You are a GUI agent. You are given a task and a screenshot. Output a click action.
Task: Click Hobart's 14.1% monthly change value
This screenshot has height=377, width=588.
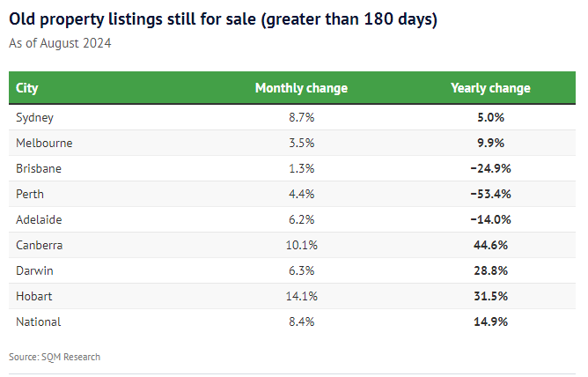[301, 296]
